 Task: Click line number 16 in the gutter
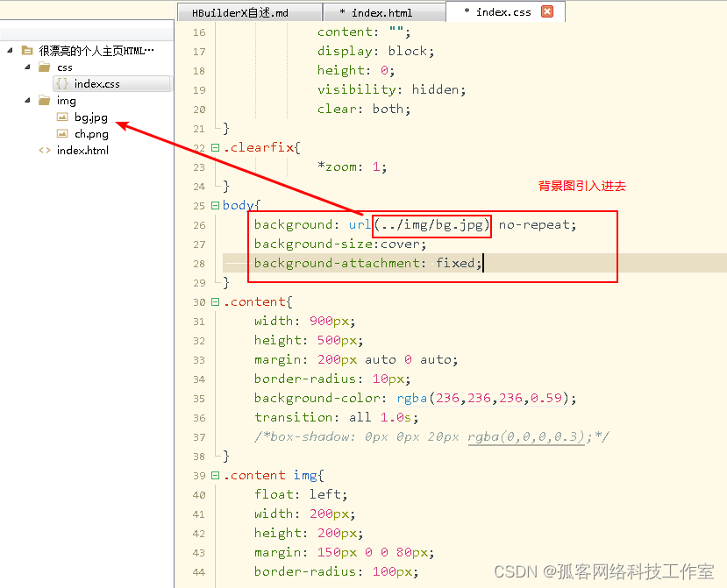coord(199,32)
